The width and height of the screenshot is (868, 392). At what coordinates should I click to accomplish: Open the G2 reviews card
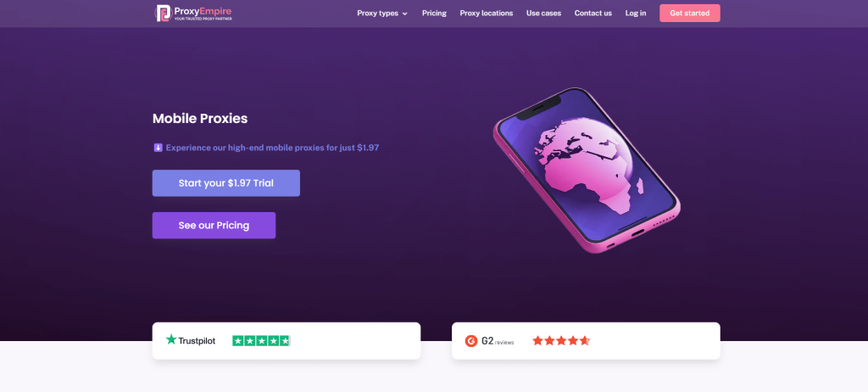point(586,341)
